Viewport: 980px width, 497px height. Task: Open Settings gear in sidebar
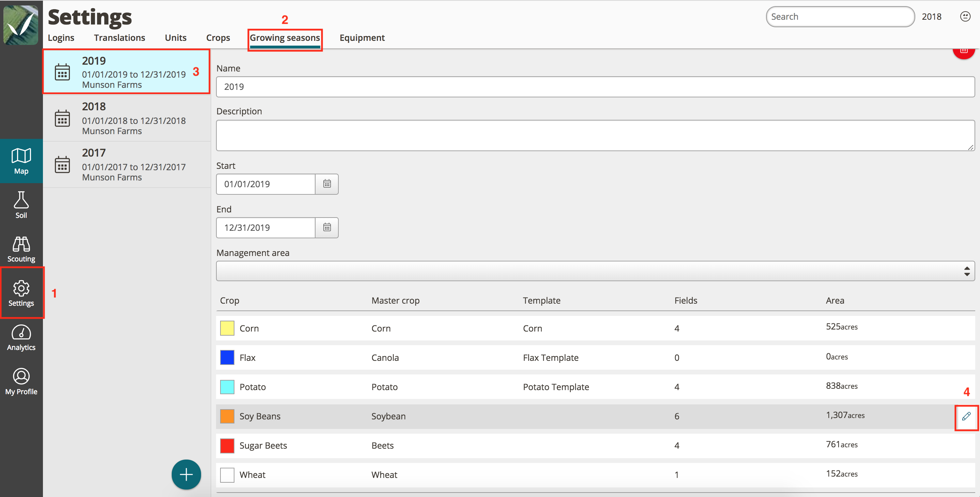tap(21, 293)
